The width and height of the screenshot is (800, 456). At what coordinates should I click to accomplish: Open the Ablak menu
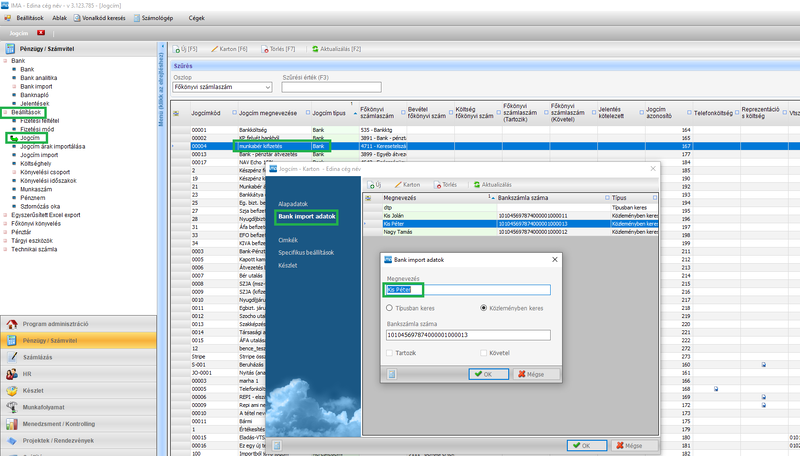60,18
